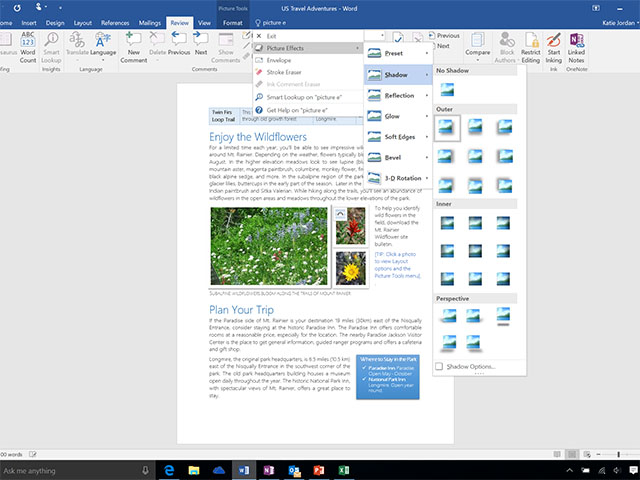Open the Compare tool
The image size is (640, 480).
(x=477, y=46)
